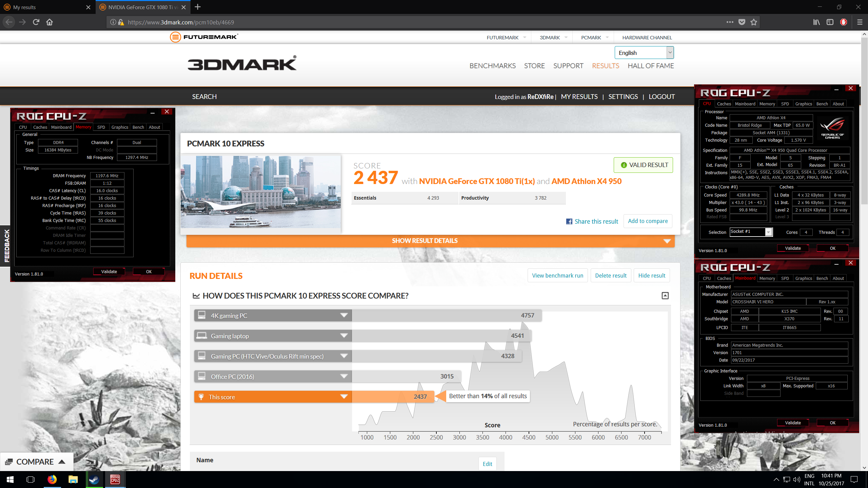Expand the This score row
Image resolution: width=868 pixels, height=488 pixels.
coord(344,397)
